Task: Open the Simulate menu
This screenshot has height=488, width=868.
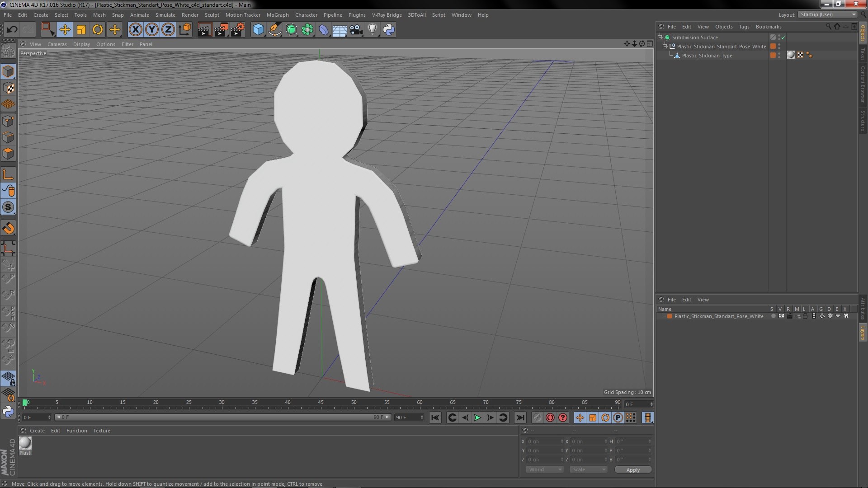Action: [x=165, y=15]
